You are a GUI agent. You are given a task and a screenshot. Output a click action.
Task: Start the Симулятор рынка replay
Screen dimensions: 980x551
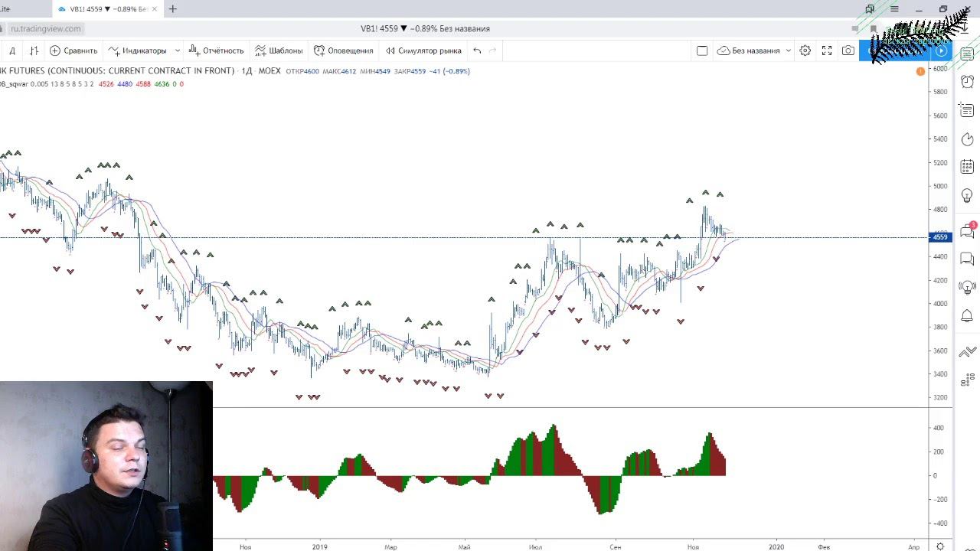tap(423, 51)
